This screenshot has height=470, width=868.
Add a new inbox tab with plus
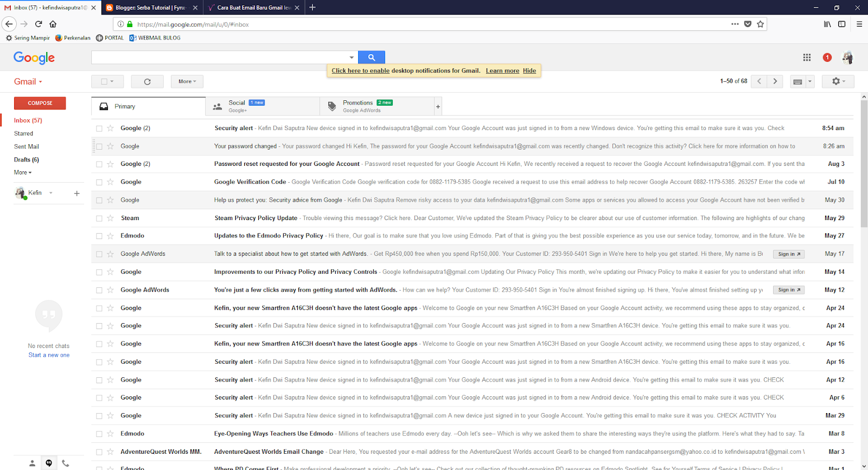tap(438, 106)
